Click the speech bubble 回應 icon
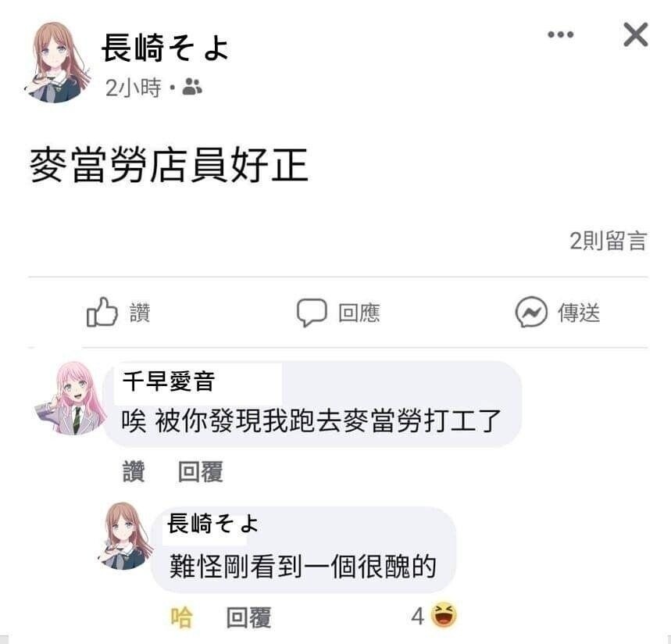This screenshot has height=644, width=671. [x=312, y=312]
